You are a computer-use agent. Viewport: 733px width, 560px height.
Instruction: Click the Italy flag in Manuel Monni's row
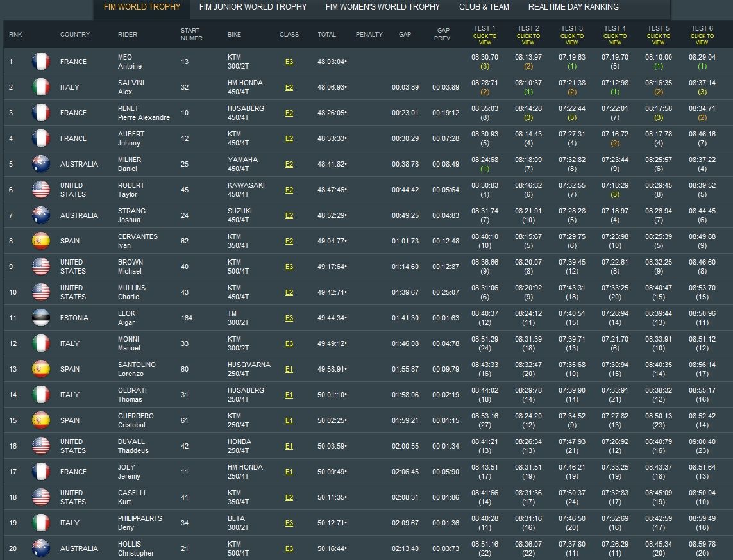[x=41, y=343]
